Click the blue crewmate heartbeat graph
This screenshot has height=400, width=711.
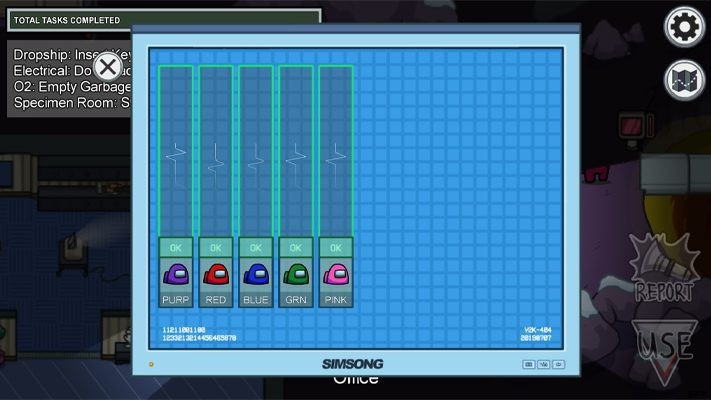256,151
